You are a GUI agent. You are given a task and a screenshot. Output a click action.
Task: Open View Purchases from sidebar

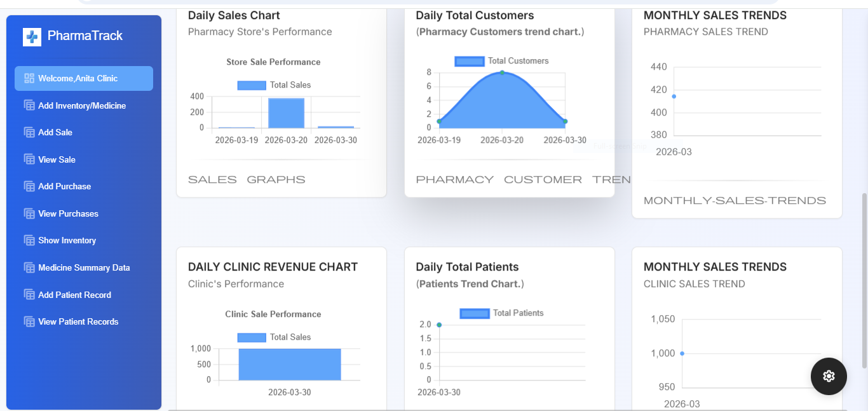coord(68,213)
